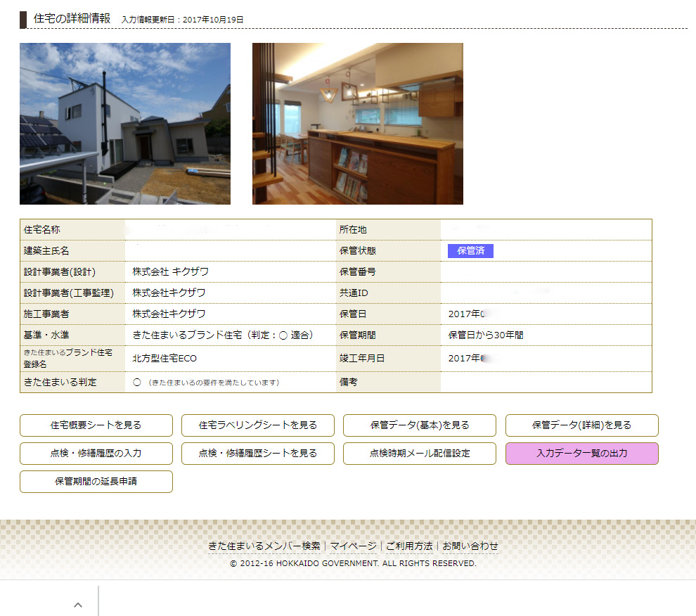
Task: Click (きた住まいるの要件を満たしています) text
Action: [x=214, y=383]
